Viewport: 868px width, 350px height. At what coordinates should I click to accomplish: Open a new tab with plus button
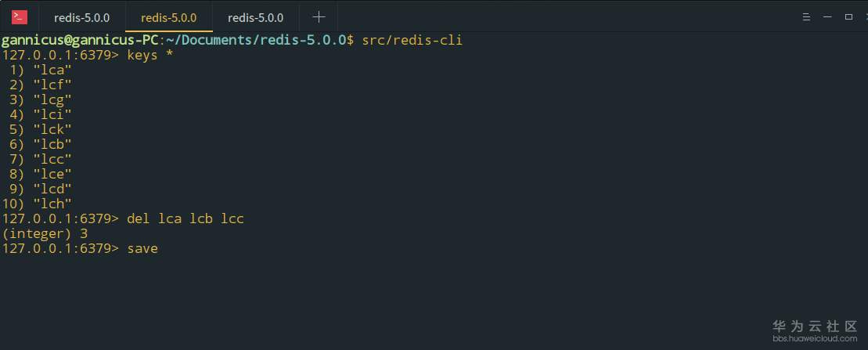click(319, 16)
